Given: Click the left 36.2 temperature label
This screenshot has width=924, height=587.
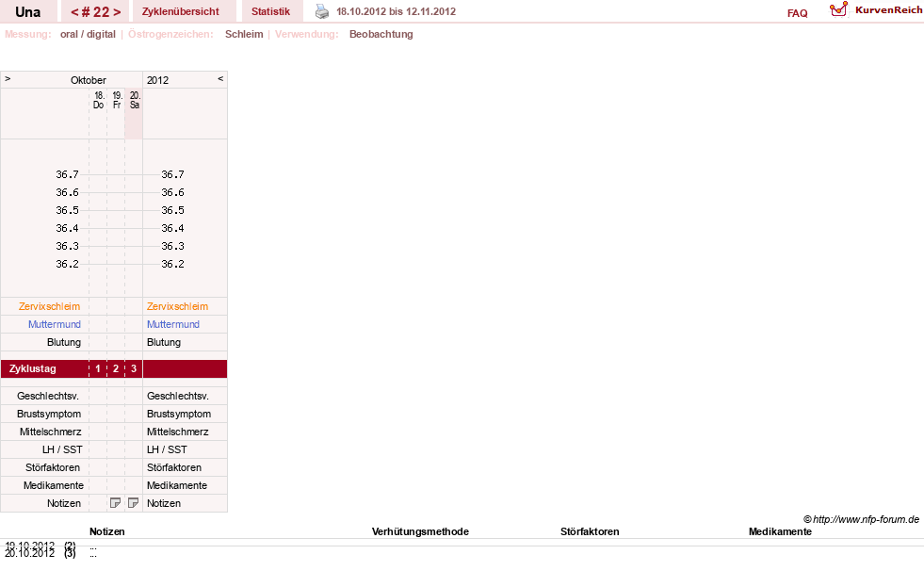Looking at the screenshot, I should tap(67, 264).
